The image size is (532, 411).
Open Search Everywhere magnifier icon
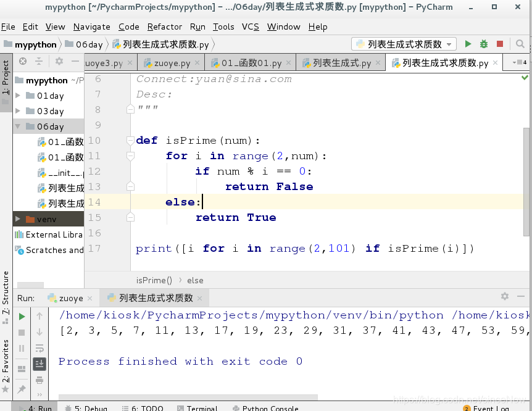pos(520,44)
